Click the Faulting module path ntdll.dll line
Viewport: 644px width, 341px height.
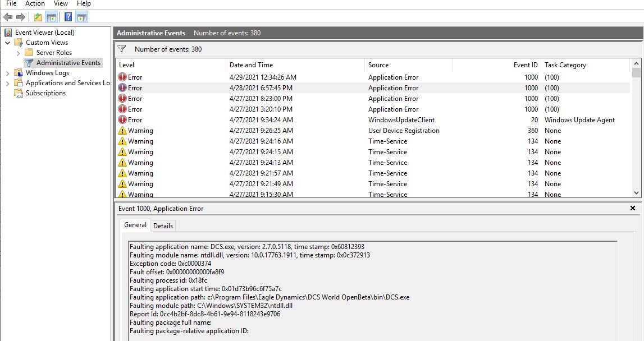tap(211, 305)
